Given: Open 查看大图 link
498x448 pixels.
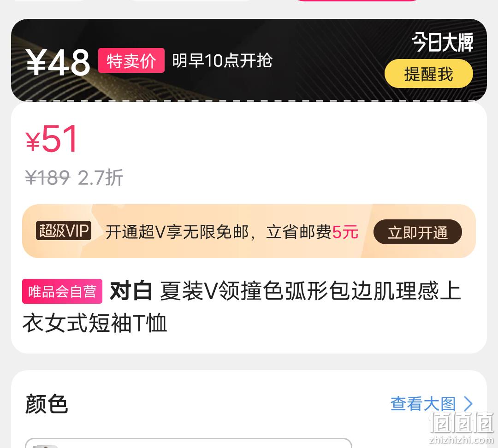Looking at the screenshot, I should [423, 404].
